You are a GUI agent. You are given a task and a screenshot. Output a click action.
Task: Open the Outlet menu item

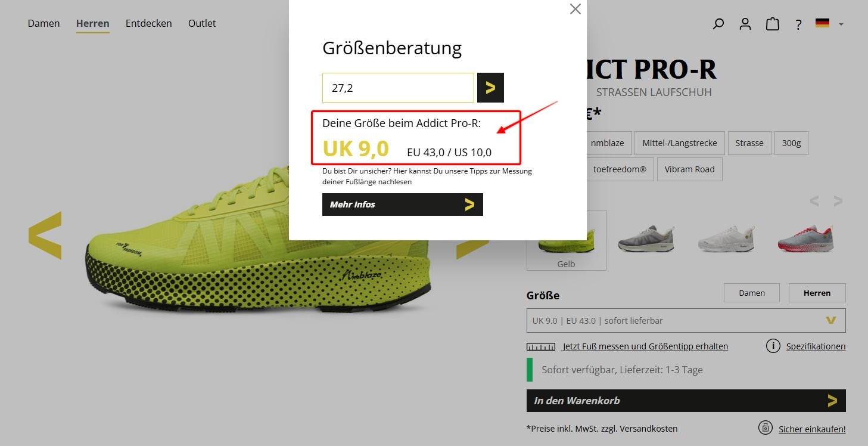coord(202,24)
